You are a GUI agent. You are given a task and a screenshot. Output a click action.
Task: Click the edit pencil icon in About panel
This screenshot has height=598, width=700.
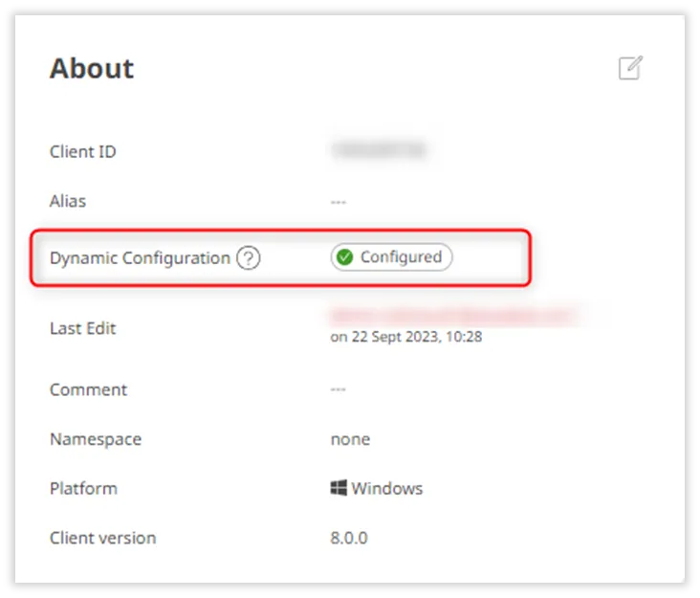click(x=630, y=68)
